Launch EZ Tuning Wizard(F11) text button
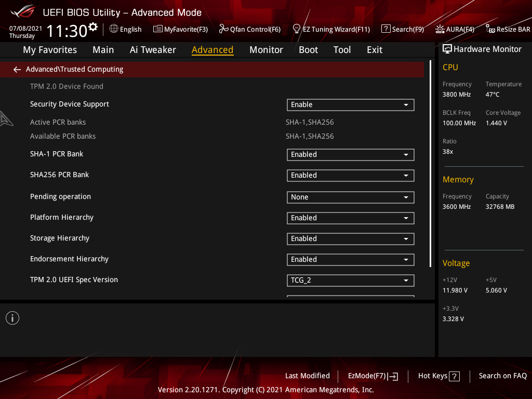Image resolution: width=532 pixels, height=399 pixels. click(x=336, y=29)
